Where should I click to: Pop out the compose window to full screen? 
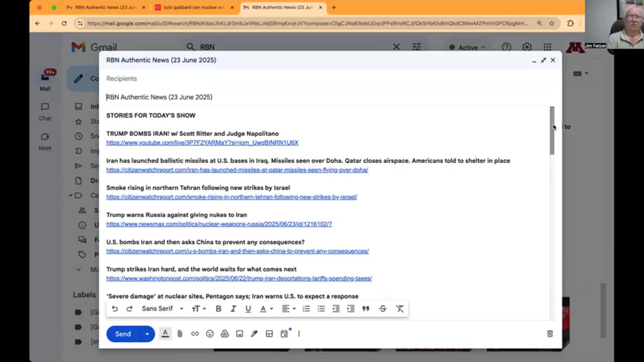543,60
